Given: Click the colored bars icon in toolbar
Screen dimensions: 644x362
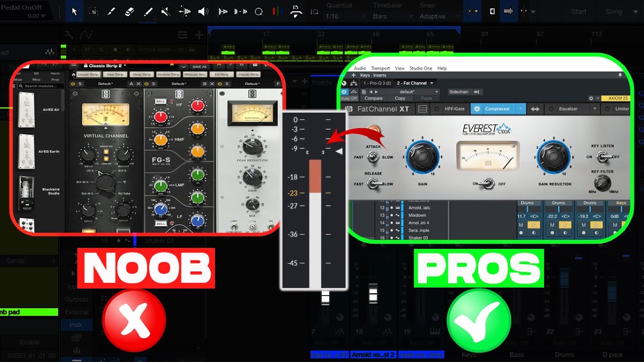Looking at the screenshot, I should (277, 12).
